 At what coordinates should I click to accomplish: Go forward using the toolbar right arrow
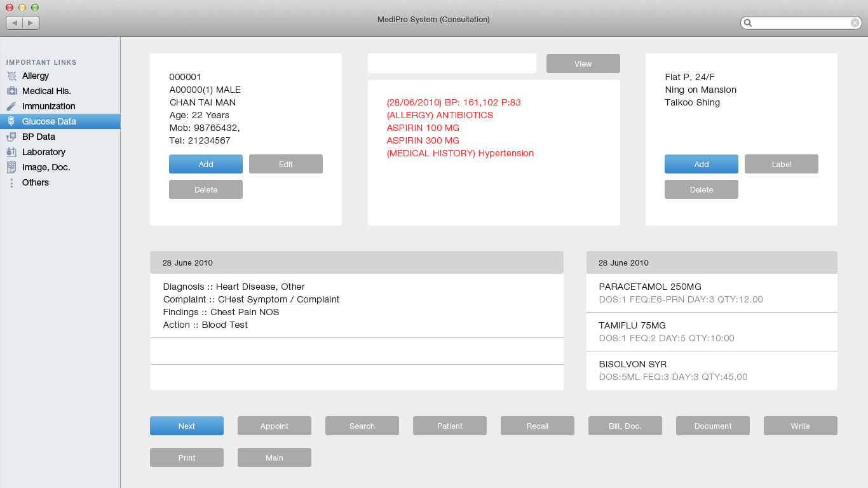point(31,23)
